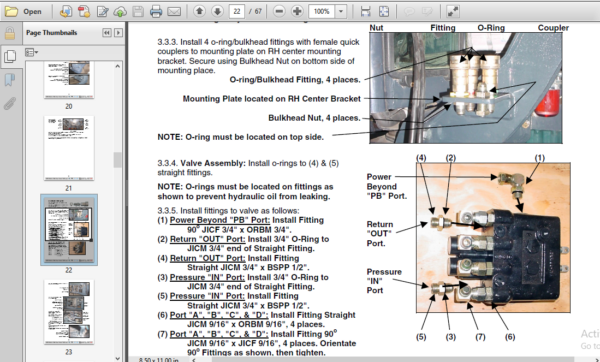Open the Attachments paperclip panel
This screenshot has width=600, height=362.
(10, 103)
